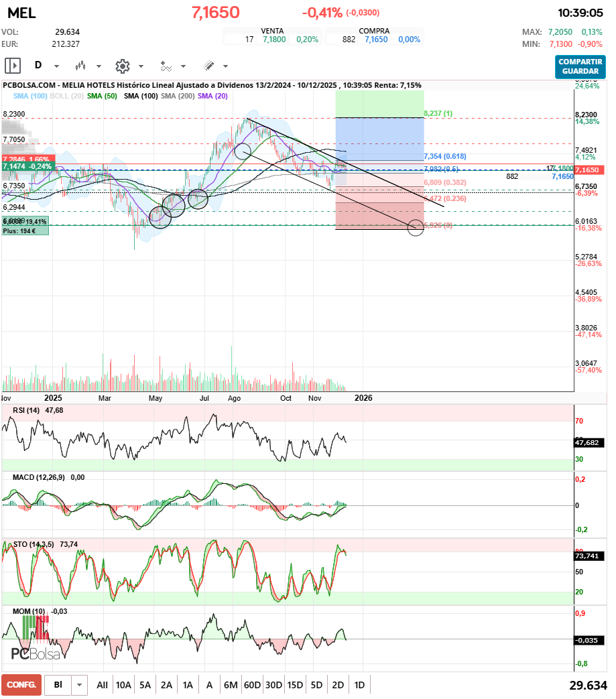Toggle the SMA (200) gray indicator
Screen dimensions: 616x699
pyautogui.click(x=178, y=97)
